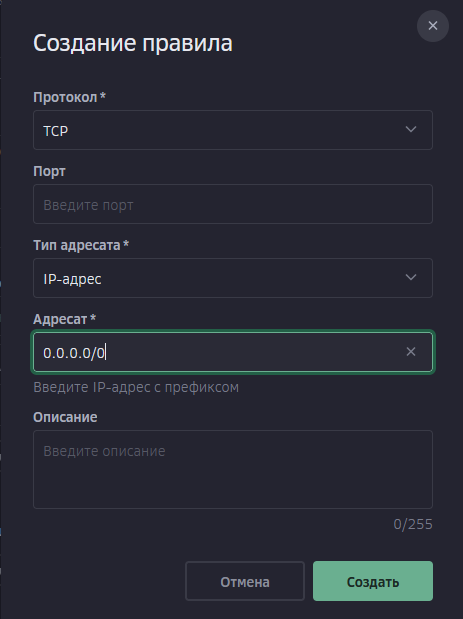Click the Отмена button
This screenshot has width=463, height=619.
coord(245,581)
